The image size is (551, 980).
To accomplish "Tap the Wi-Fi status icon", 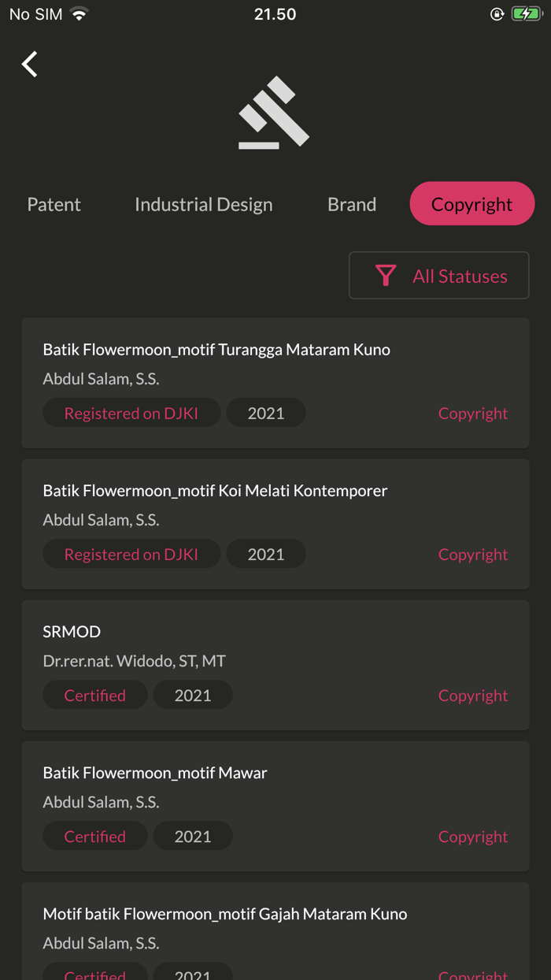I will coord(79,14).
